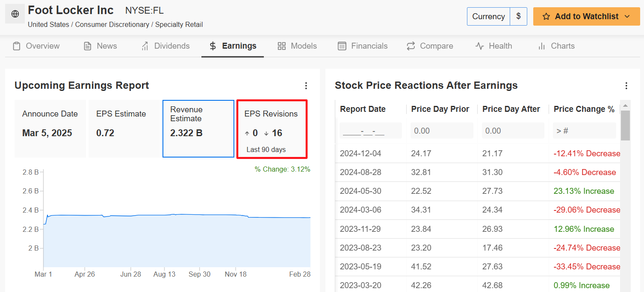
Task: Click the price 27.73 cell
Action: (x=493, y=191)
